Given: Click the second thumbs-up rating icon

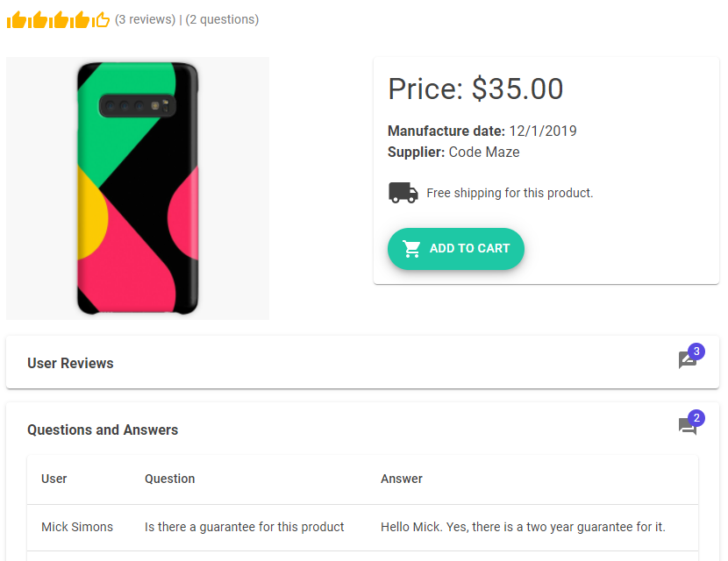Looking at the screenshot, I should tap(39, 19).
